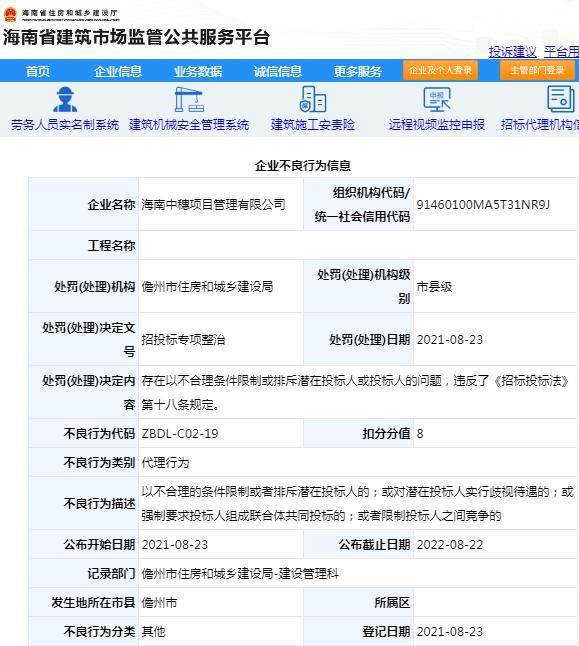
Task: Click the 不良行为描述 description text
Action: pyautogui.click(x=357, y=503)
